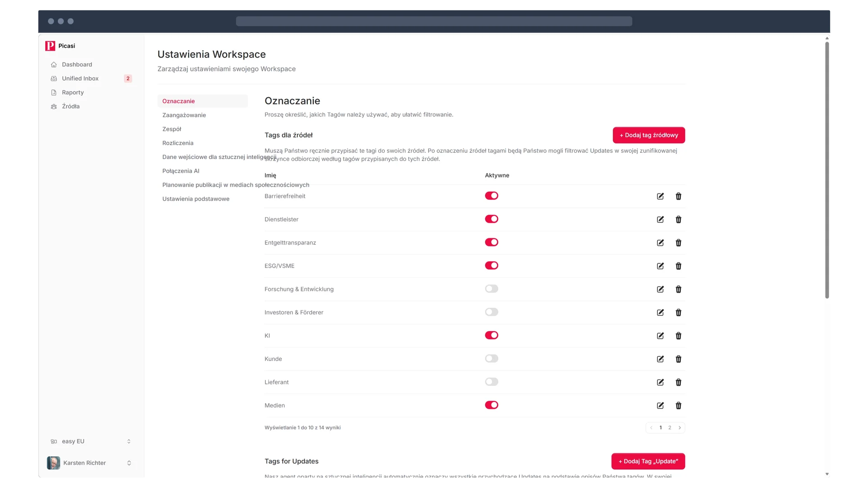Screen dimensions: 868x488
Task: Disable the Entgelttransparanz tag toggle
Action: [491, 242]
